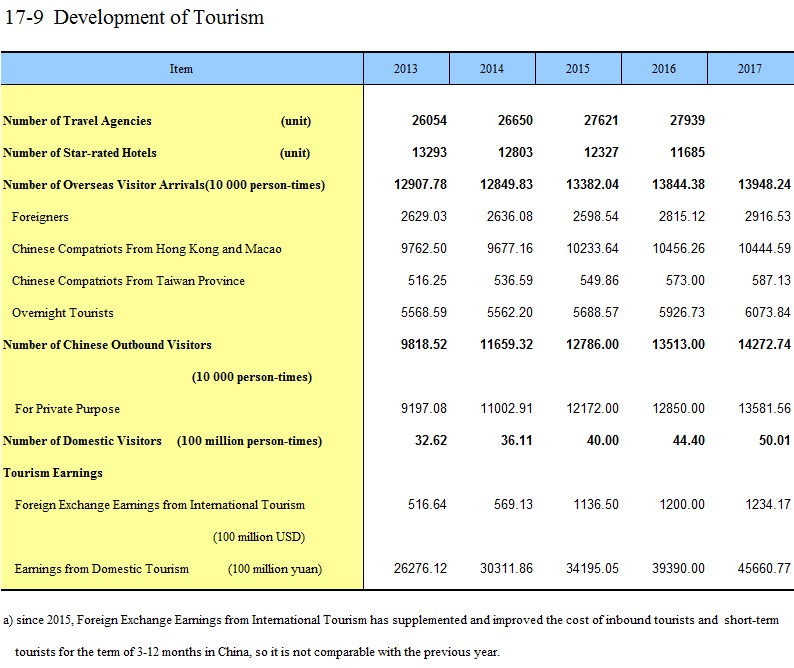The image size is (794, 668).
Task: Click 'Foreign Exchange Earnings from International Tourism'
Action: point(160,505)
